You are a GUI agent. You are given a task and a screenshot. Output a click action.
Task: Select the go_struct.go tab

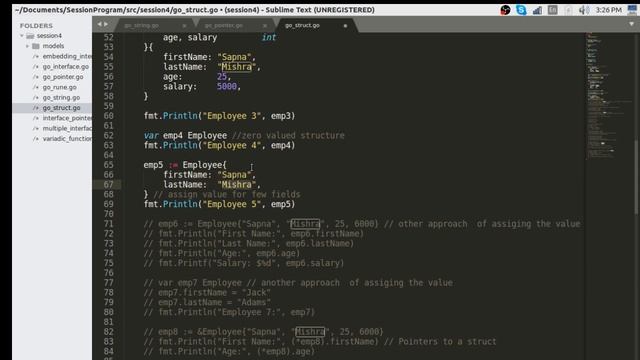(302, 25)
